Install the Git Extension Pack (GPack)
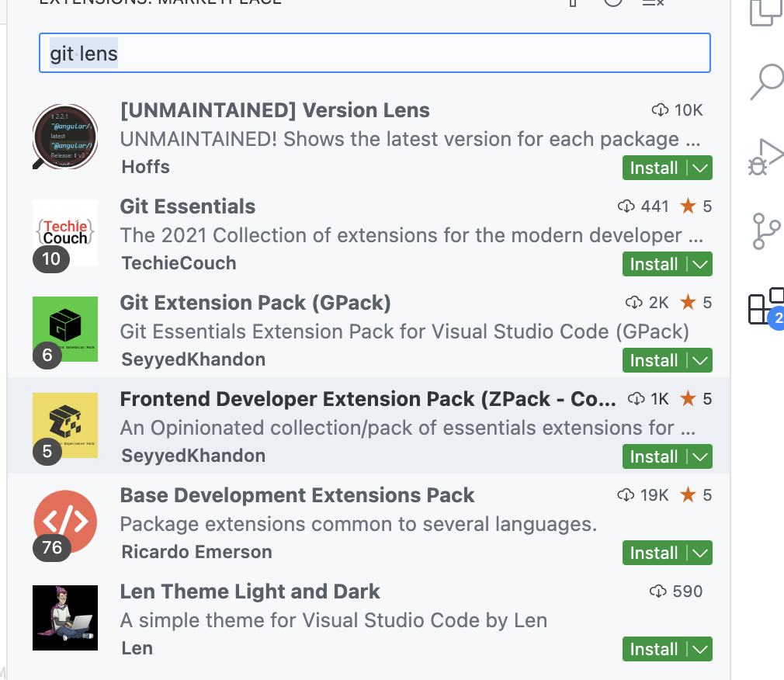Viewport: 784px width, 680px height. coord(656,360)
